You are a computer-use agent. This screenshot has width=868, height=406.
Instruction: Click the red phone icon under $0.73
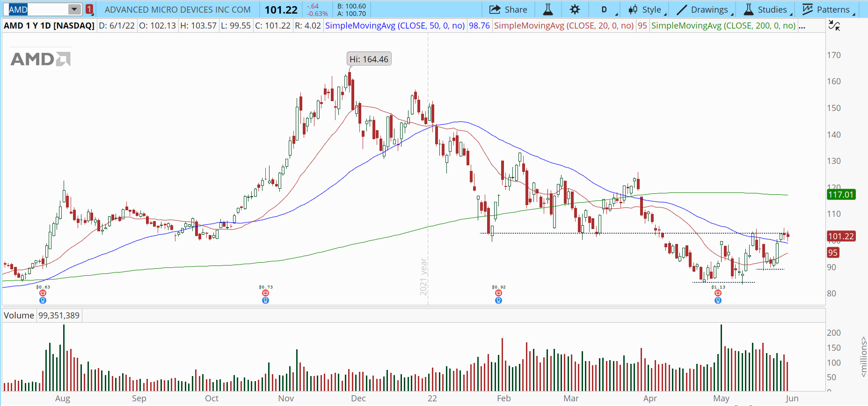coord(265,293)
